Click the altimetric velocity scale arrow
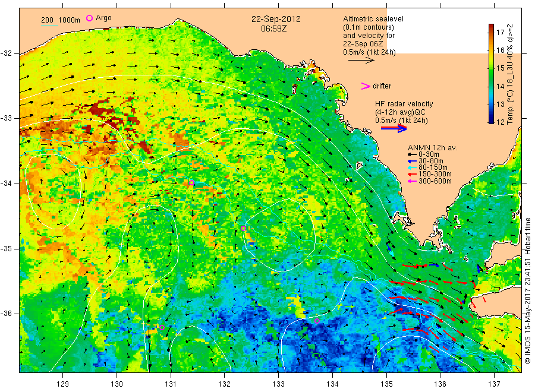Image resolution: width=535 pixels, height=392 pixels. (361, 61)
